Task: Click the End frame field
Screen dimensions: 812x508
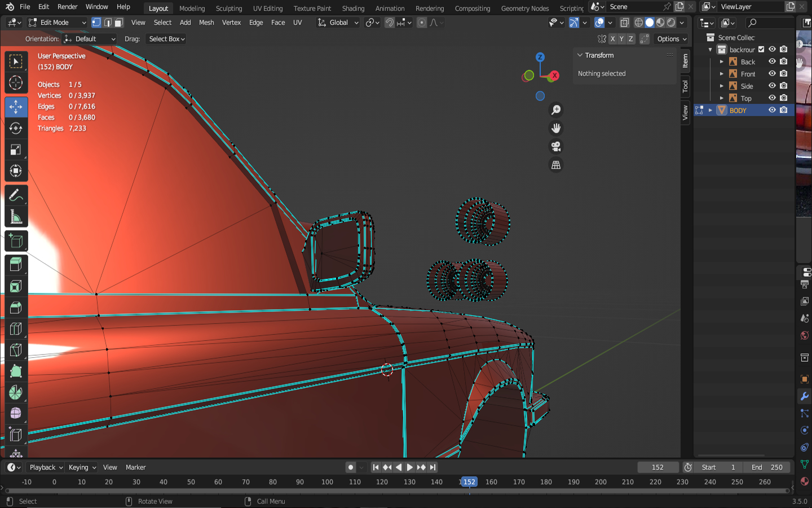Action: click(x=766, y=467)
